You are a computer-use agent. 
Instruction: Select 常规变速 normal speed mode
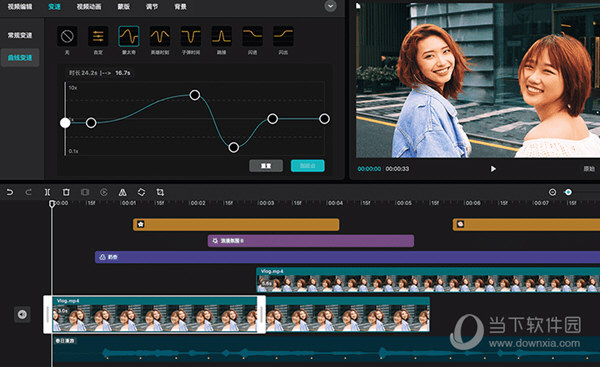pyautogui.click(x=20, y=35)
